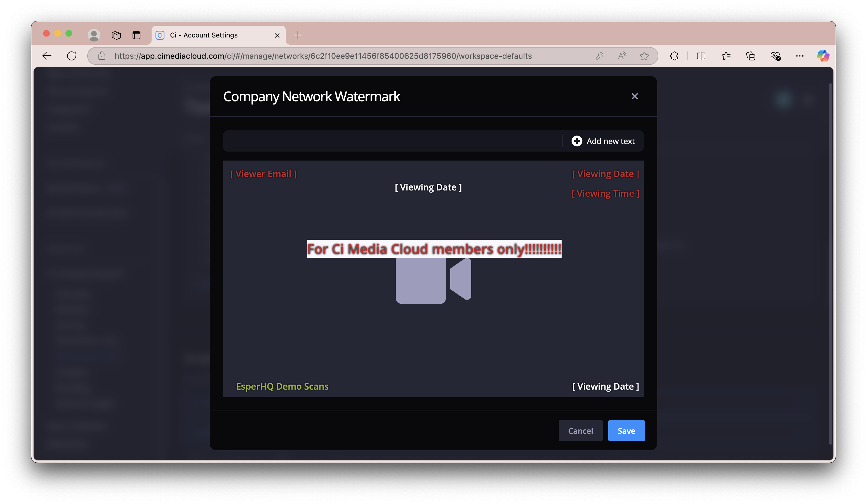The image size is (867, 504).
Task: Select the For Ci Media Cloud members only text
Action: 434,249
